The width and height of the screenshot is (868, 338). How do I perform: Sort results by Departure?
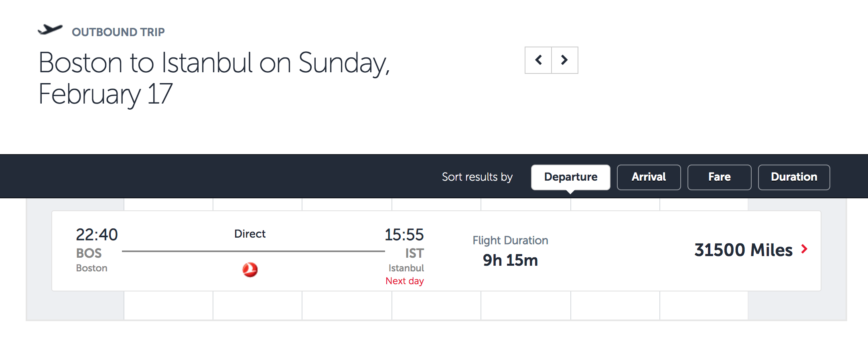point(570,177)
